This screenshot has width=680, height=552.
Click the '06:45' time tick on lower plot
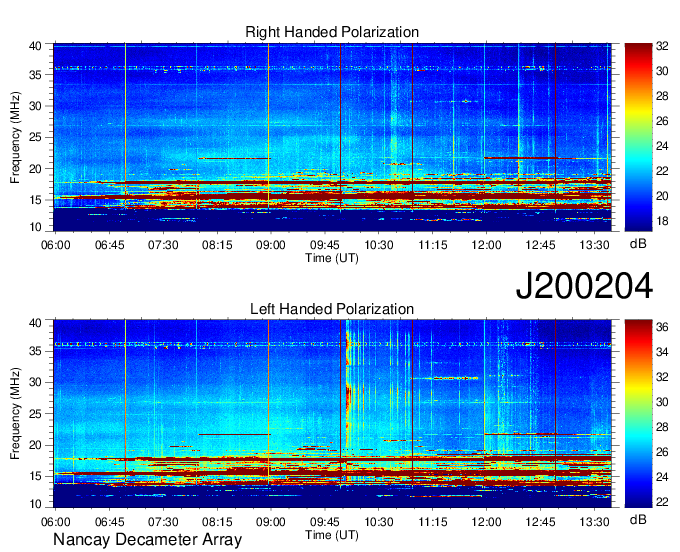109,521
